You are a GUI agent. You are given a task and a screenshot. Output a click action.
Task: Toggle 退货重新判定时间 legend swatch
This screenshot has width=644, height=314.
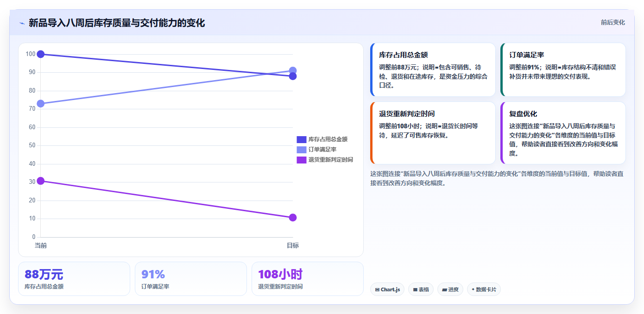(301, 160)
